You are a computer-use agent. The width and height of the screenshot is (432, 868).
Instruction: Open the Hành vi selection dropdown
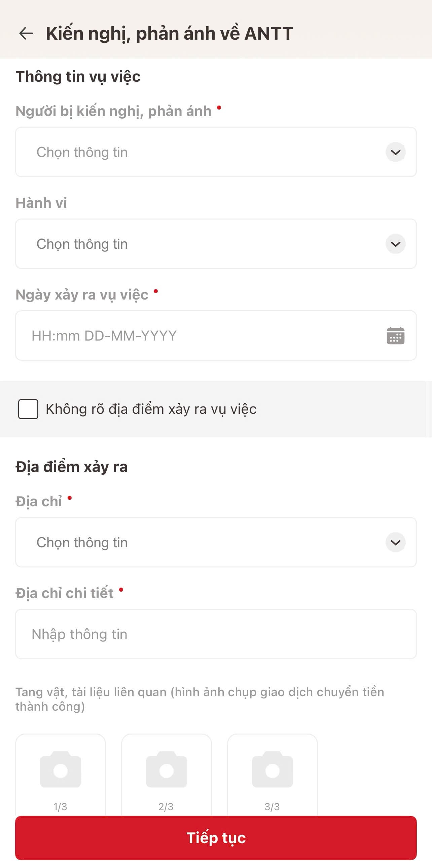click(216, 244)
